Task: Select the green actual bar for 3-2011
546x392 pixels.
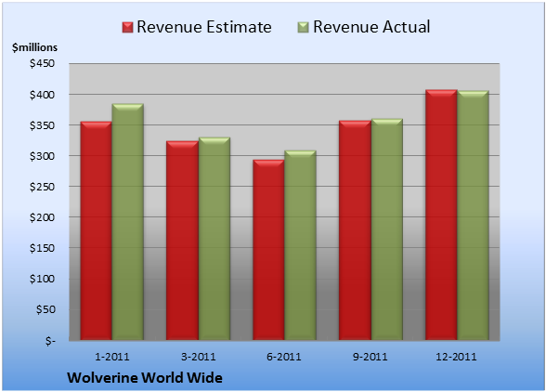Action: [x=214, y=239]
